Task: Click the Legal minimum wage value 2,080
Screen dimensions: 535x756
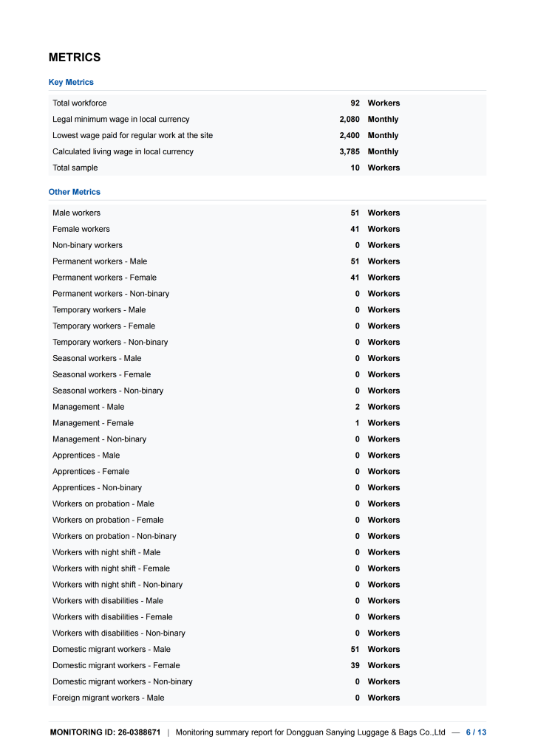Action: click(x=350, y=119)
